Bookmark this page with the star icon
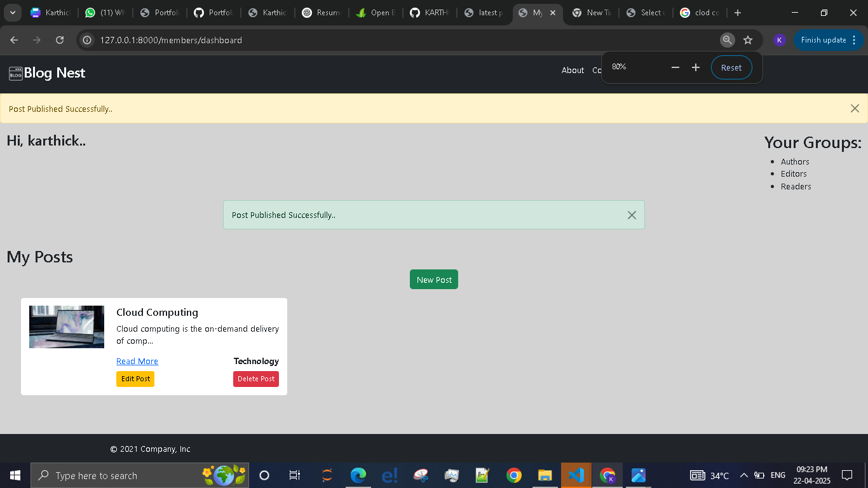868x488 pixels. click(x=748, y=40)
